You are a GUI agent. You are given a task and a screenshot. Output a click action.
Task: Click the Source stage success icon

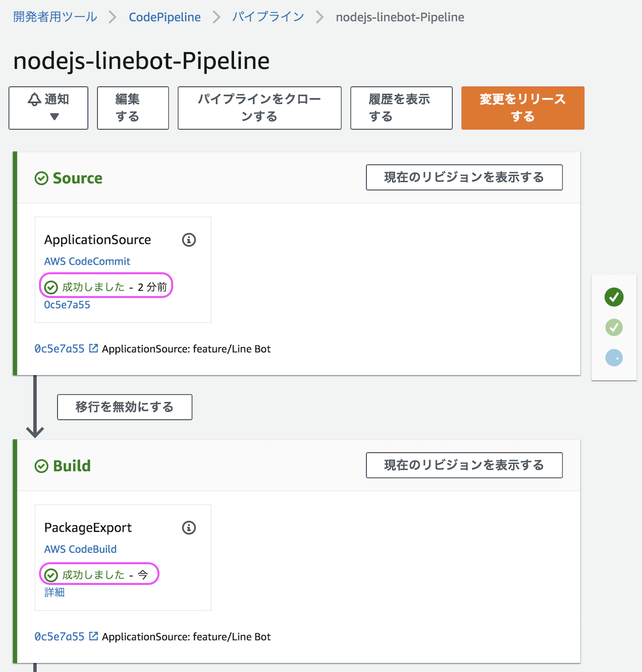tap(42, 178)
